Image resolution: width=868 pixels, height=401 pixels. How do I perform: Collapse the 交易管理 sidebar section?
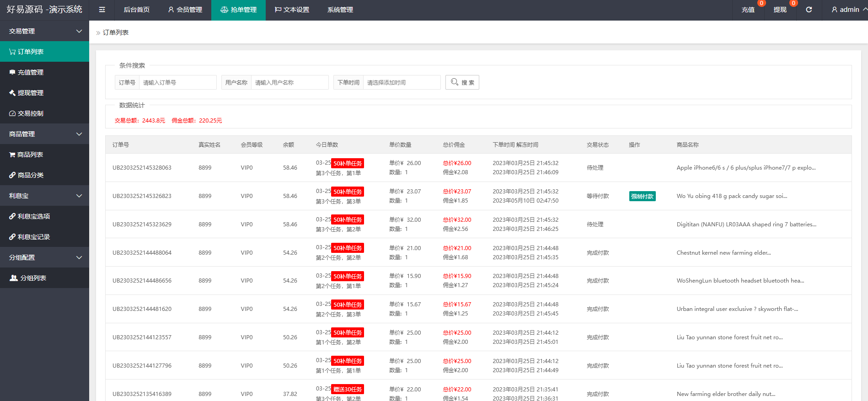[79, 31]
